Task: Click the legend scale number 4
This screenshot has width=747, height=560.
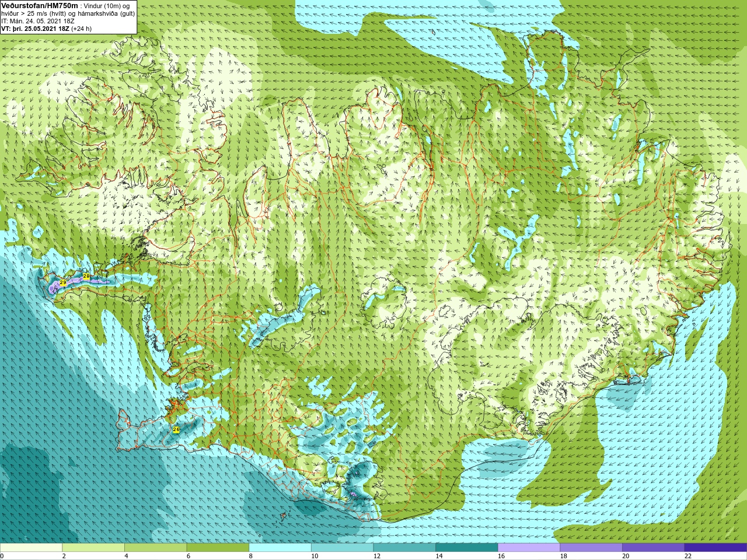Action: tap(126, 556)
